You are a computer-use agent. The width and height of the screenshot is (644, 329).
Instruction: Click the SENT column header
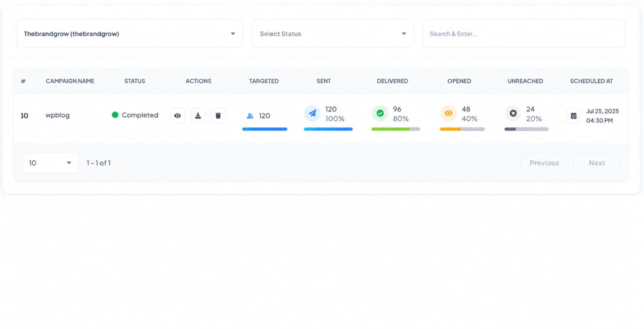tap(324, 81)
